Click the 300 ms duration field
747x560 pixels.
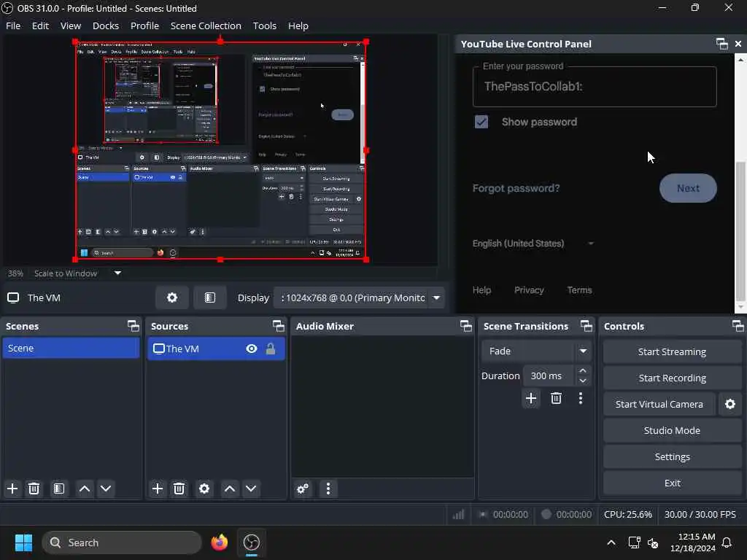[x=548, y=376]
